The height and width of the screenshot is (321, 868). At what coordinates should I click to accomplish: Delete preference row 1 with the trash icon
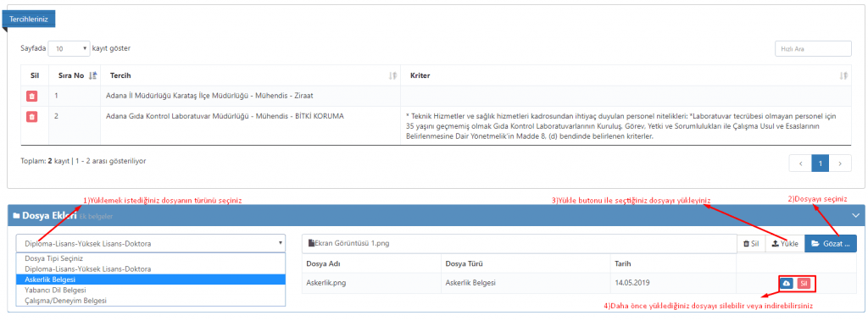[32, 97]
